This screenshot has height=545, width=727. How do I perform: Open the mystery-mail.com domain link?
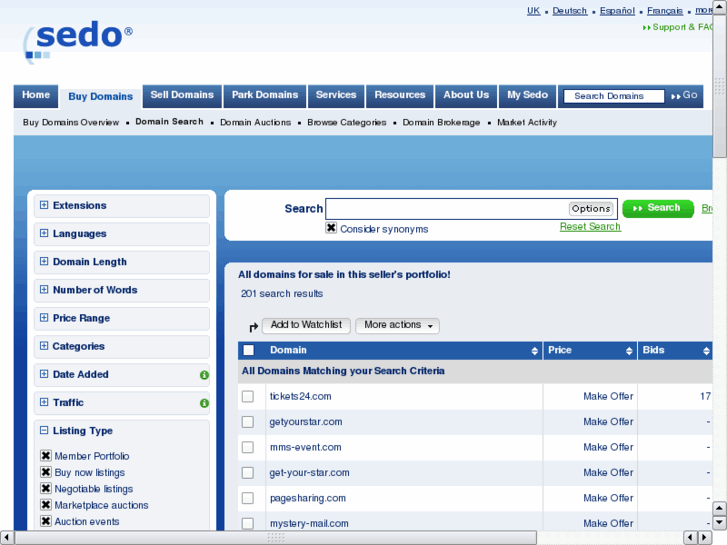pyautogui.click(x=309, y=524)
